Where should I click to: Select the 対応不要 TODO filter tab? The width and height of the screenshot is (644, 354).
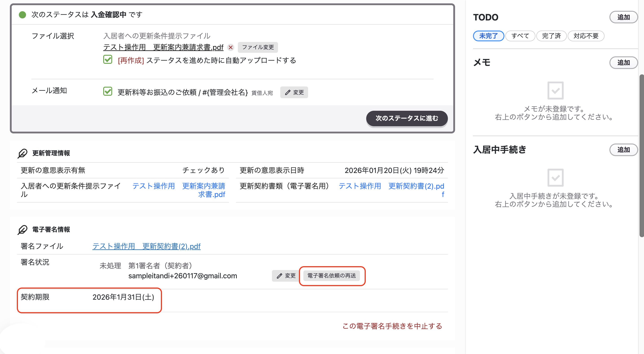click(586, 36)
